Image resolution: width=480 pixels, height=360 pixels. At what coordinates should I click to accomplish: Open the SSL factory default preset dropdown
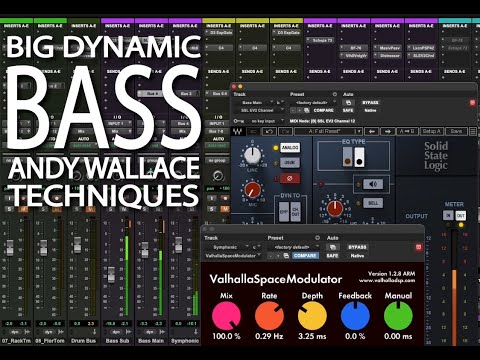313,103
